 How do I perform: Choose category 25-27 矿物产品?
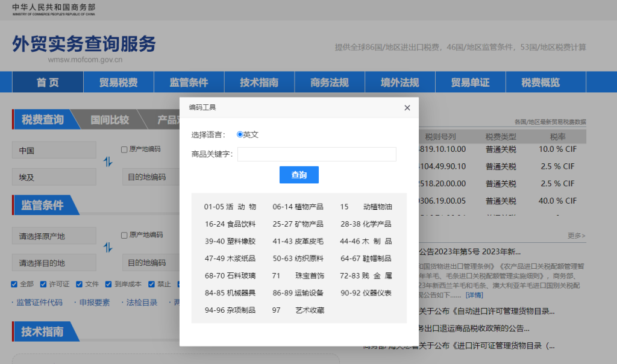[298, 224]
